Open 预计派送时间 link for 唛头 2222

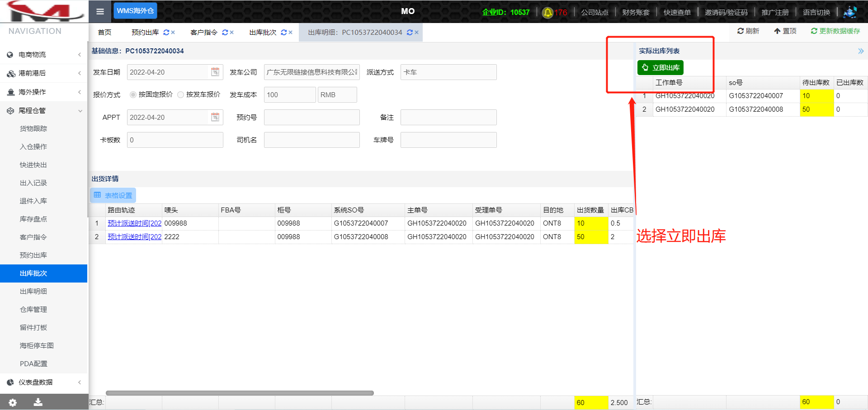[134, 237]
